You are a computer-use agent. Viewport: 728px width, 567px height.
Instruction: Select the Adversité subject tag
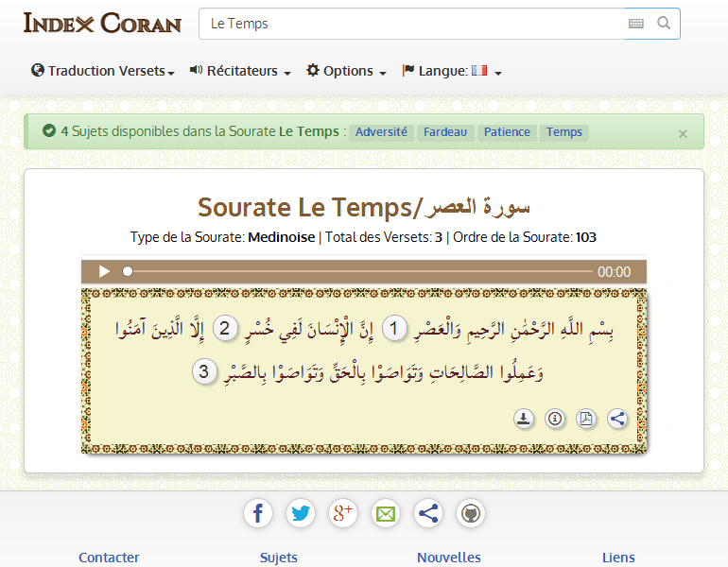coord(381,132)
